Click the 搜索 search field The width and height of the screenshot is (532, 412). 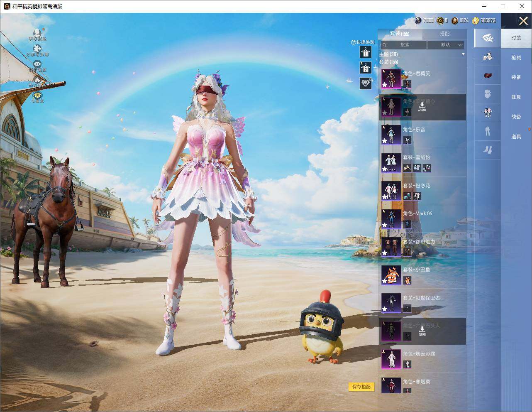[403, 45]
